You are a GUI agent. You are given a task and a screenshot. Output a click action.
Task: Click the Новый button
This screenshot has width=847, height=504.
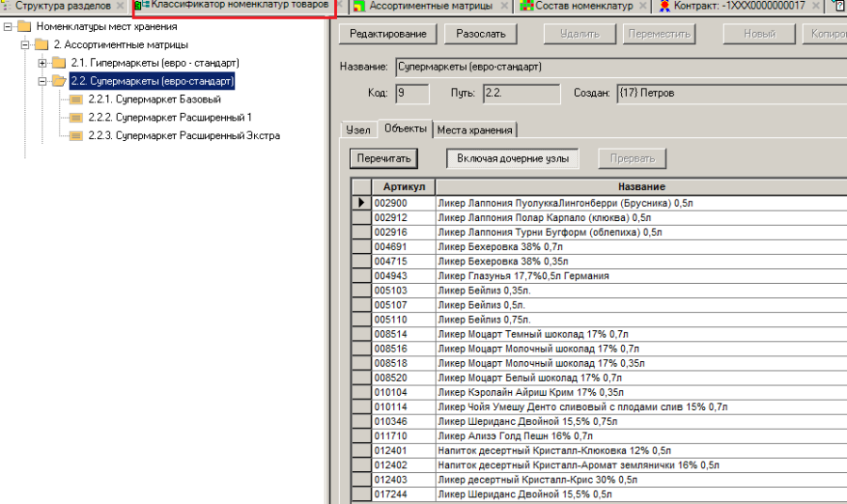point(759,34)
